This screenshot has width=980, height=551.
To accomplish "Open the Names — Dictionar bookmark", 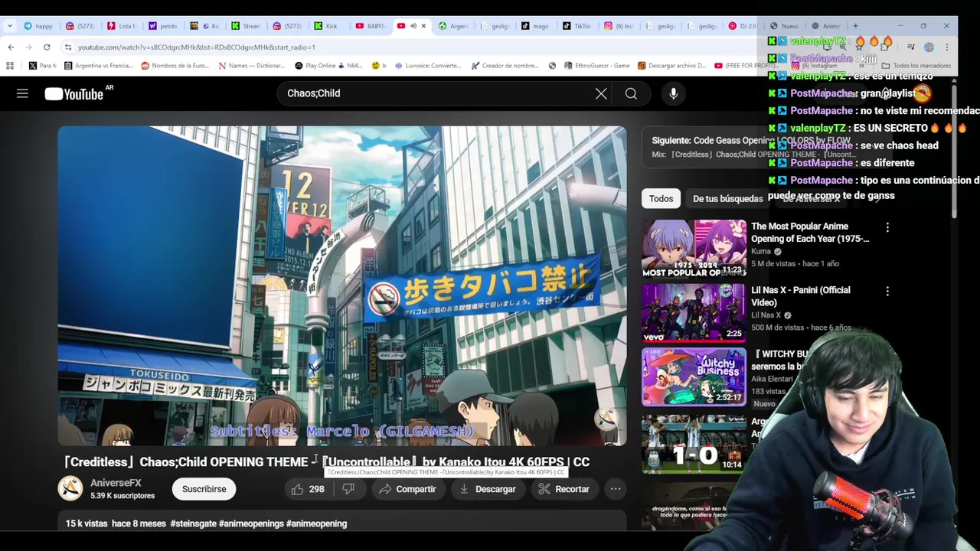I will pyautogui.click(x=252, y=66).
